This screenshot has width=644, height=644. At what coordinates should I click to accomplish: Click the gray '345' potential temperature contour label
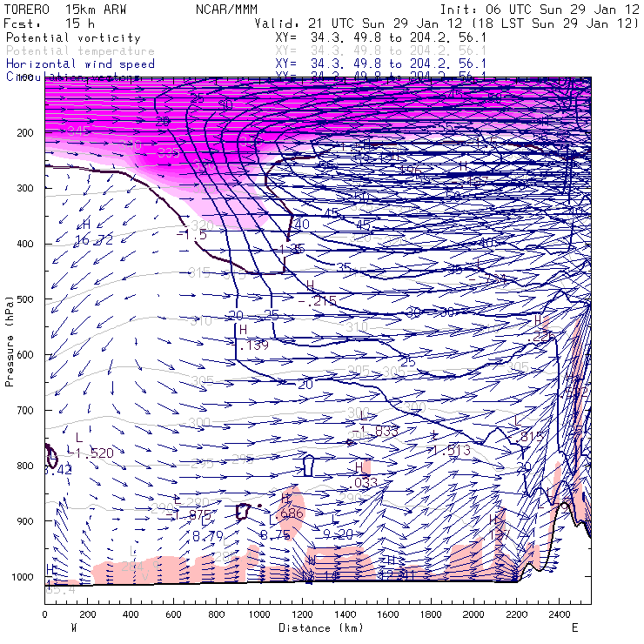[78, 131]
